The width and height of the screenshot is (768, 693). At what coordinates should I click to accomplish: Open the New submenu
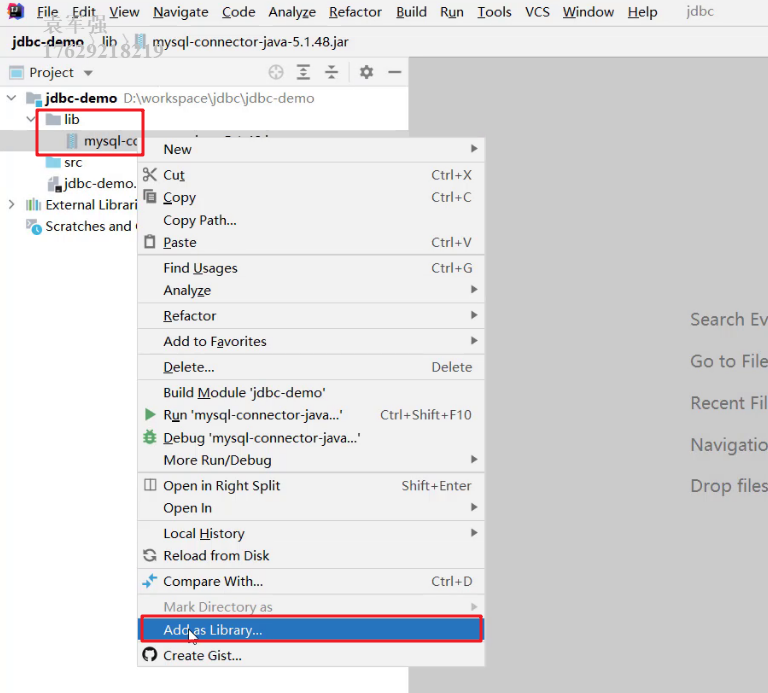pos(178,149)
